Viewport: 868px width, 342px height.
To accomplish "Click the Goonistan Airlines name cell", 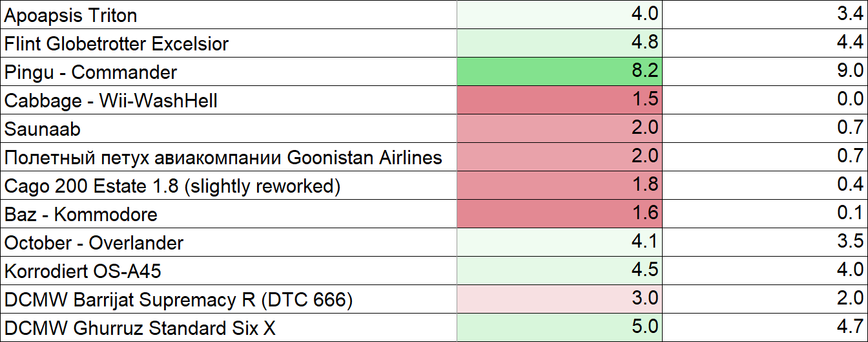I will (229, 157).
